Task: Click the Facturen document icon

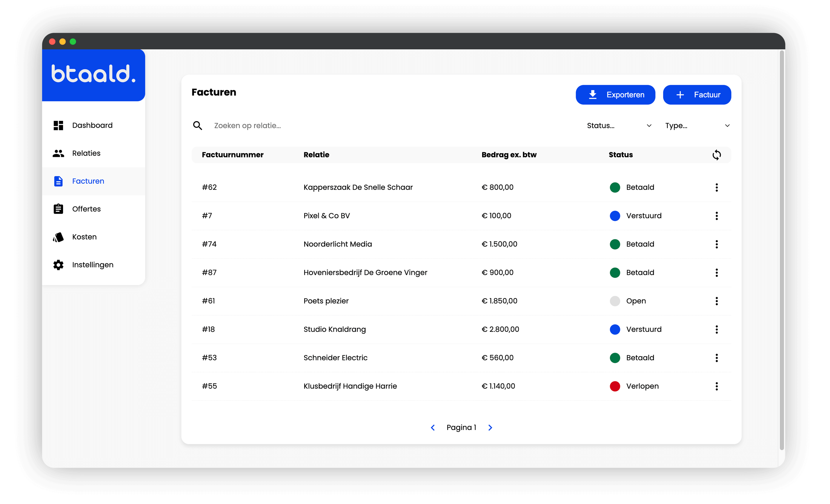Action: (58, 181)
